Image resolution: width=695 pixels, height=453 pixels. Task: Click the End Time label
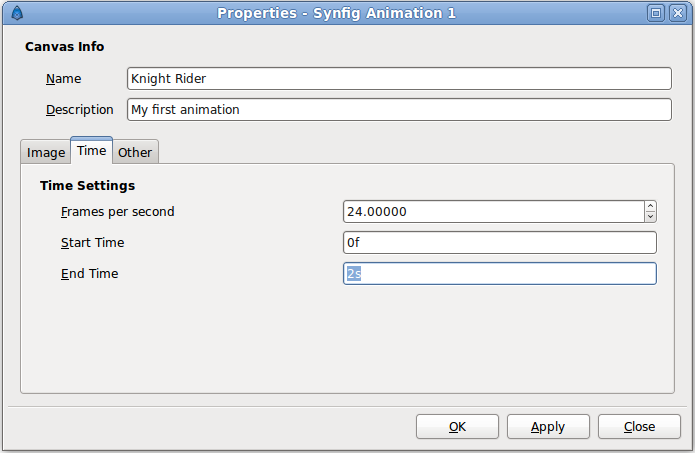point(90,273)
